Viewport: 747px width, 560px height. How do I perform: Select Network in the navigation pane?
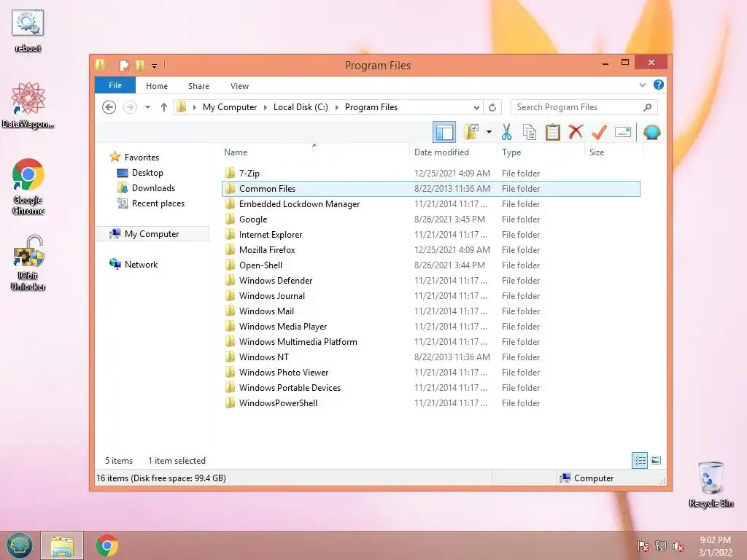[141, 264]
